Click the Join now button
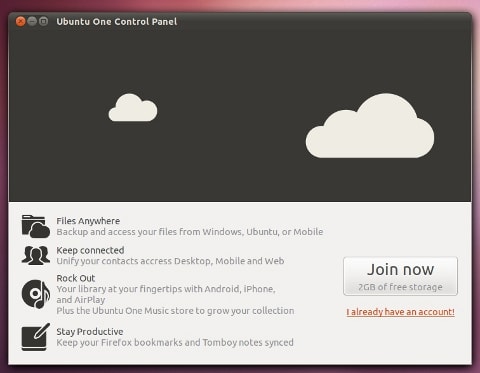The image size is (480, 373). pos(400,276)
